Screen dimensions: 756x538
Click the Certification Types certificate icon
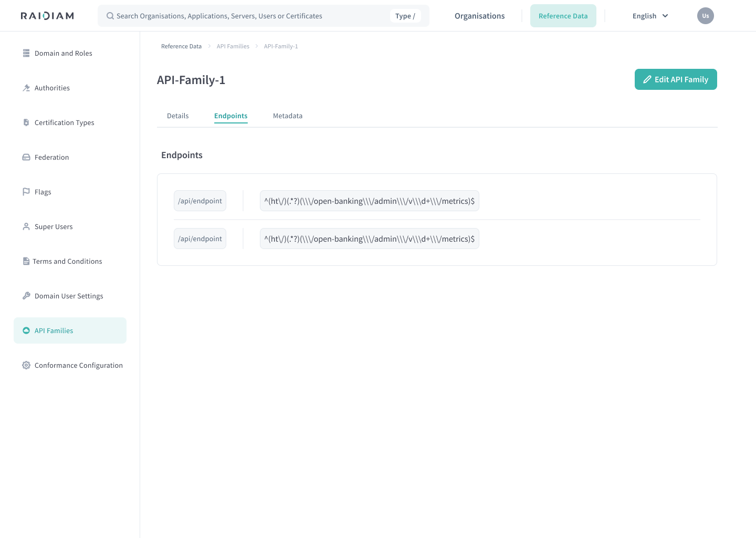[x=26, y=122]
